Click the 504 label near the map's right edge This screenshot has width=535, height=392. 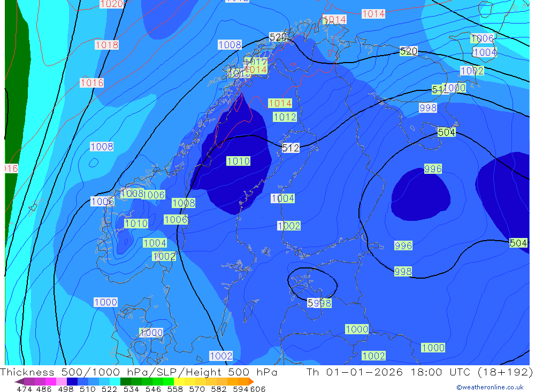tap(518, 243)
